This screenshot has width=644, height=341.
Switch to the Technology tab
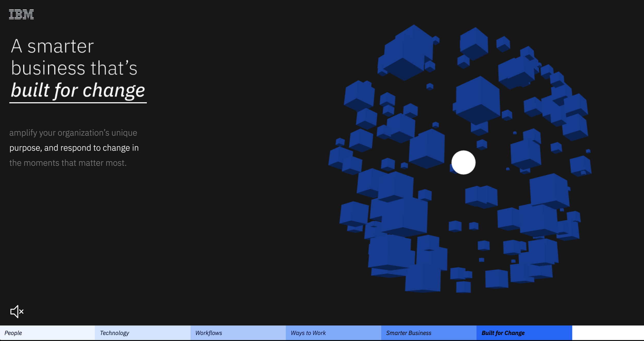[x=143, y=333]
